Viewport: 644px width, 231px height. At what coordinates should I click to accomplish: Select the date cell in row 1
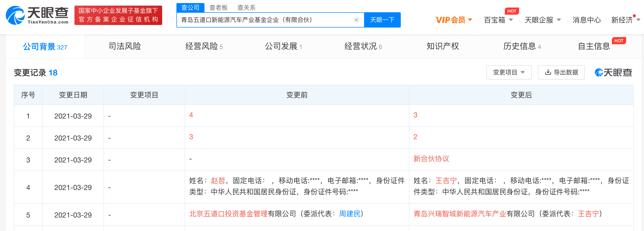point(73,116)
